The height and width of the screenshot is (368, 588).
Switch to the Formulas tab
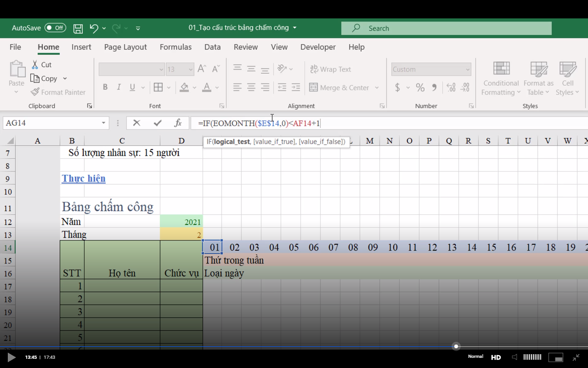175,47
